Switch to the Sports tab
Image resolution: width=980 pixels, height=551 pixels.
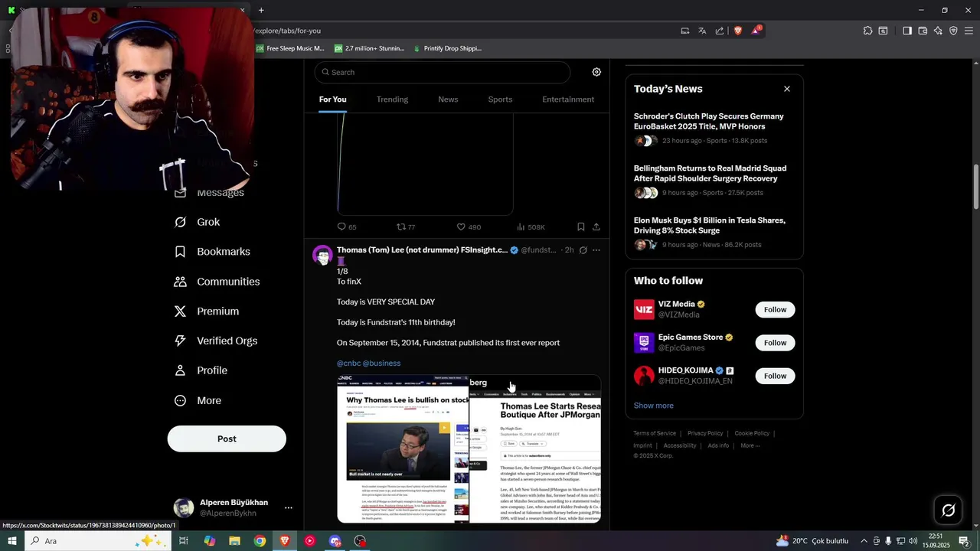coord(500,99)
